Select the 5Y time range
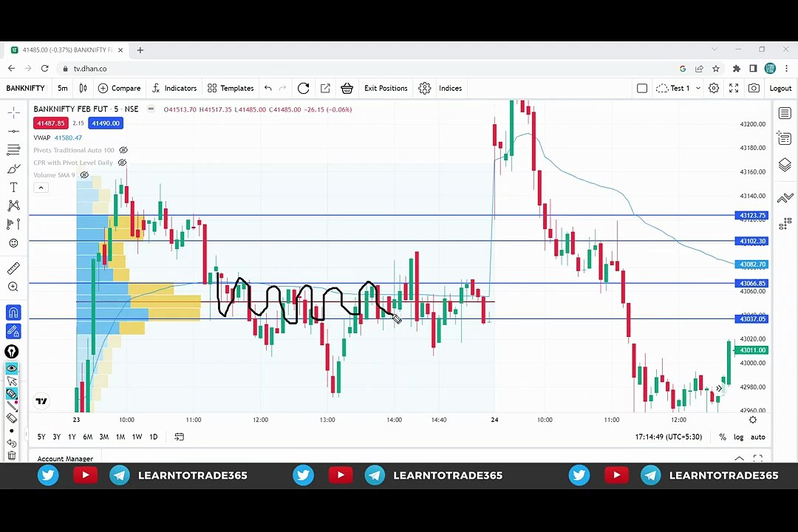This screenshot has width=798, height=532. coord(41,437)
